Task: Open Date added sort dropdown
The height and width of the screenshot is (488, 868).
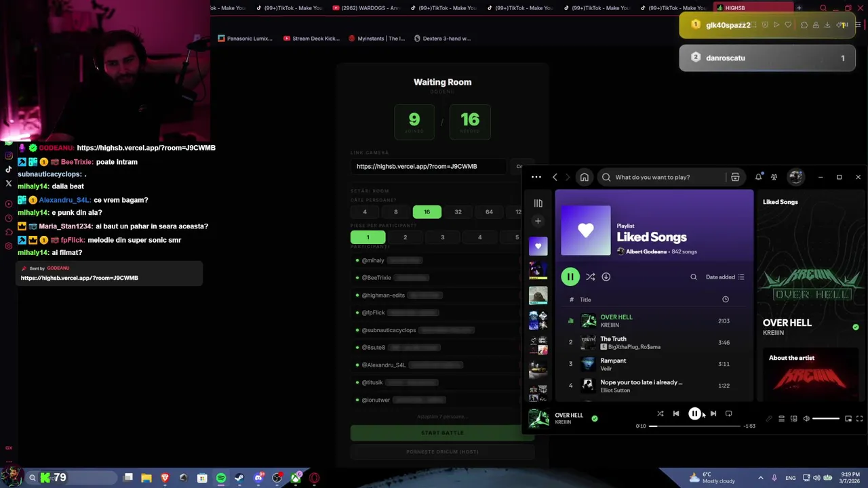Action: (x=725, y=277)
